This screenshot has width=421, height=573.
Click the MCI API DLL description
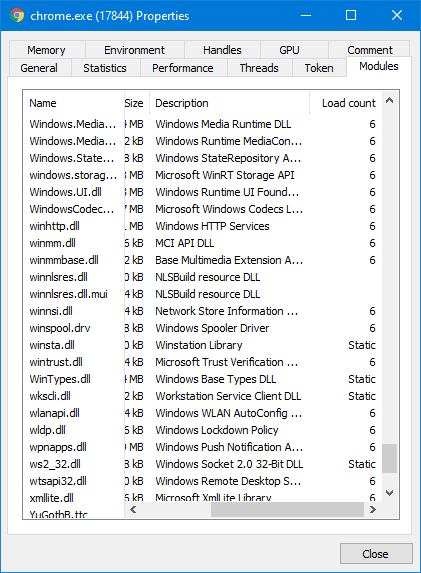click(x=185, y=243)
